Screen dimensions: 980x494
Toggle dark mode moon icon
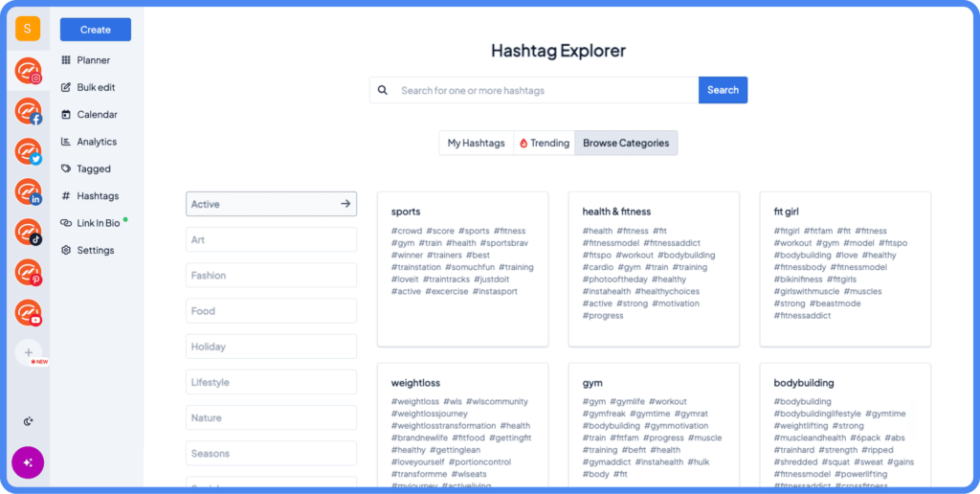click(x=28, y=421)
